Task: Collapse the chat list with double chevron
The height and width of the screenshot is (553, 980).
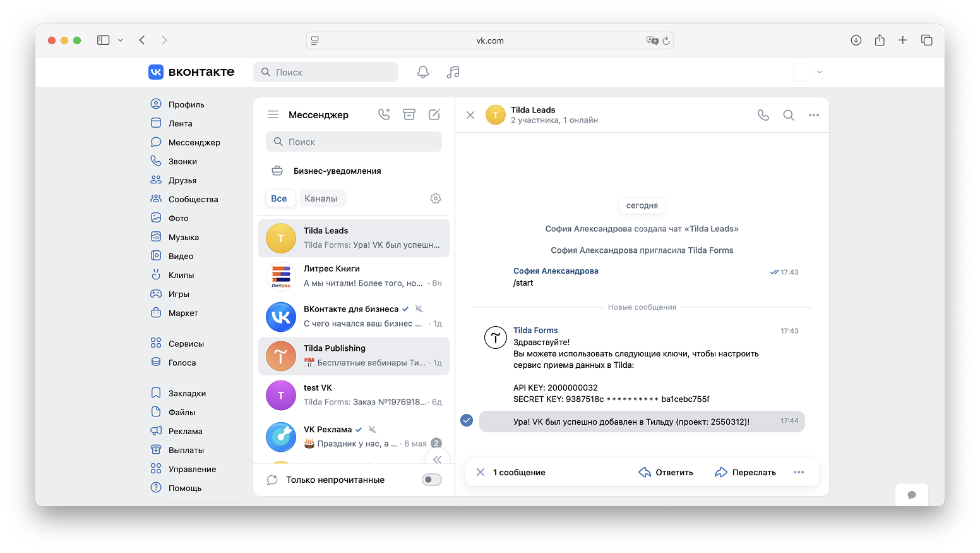Action: click(x=438, y=459)
